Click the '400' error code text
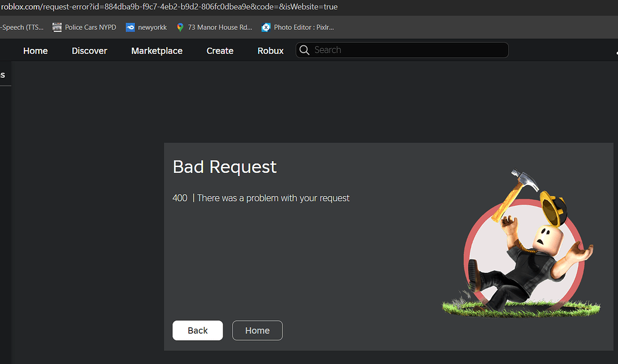Image resolution: width=618 pixels, height=364 pixels. (x=180, y=198)
